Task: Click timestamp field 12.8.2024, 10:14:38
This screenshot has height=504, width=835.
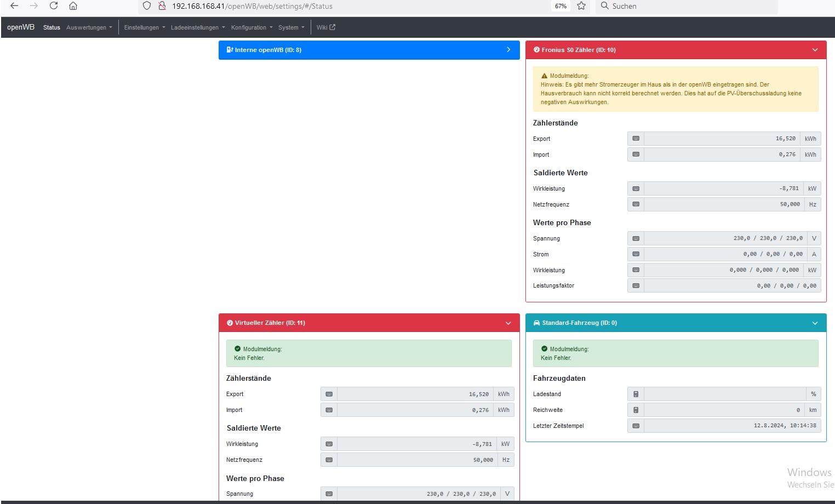Action: 733,426
